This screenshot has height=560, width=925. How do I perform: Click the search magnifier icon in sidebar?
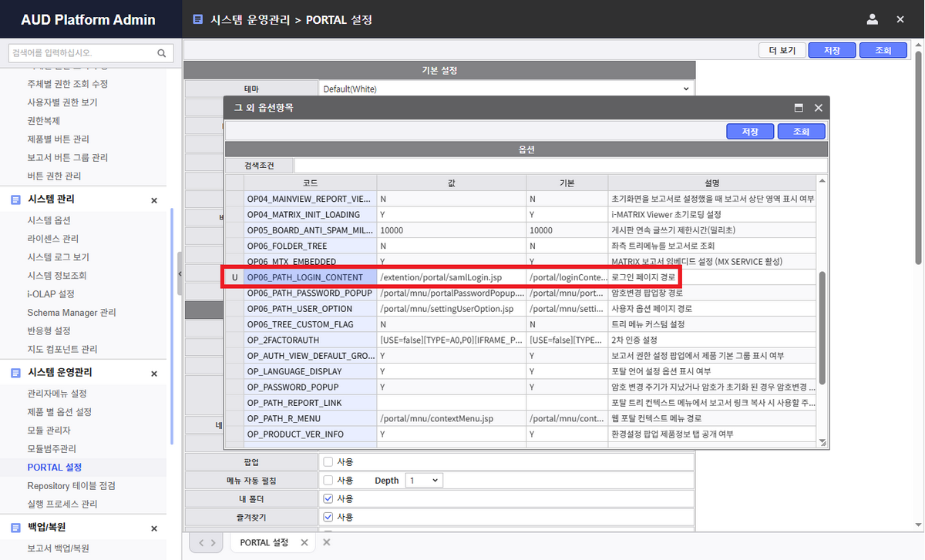(x=161, y=53)
